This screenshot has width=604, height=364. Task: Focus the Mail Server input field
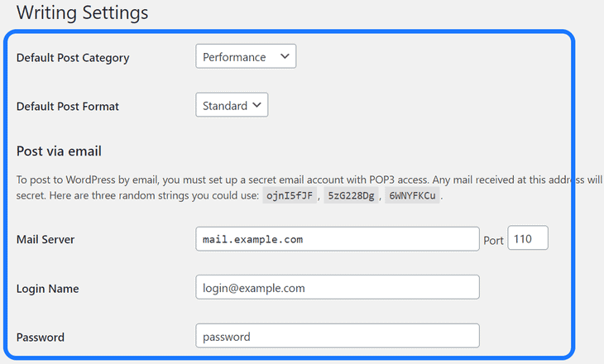click(x=338, y=239)
